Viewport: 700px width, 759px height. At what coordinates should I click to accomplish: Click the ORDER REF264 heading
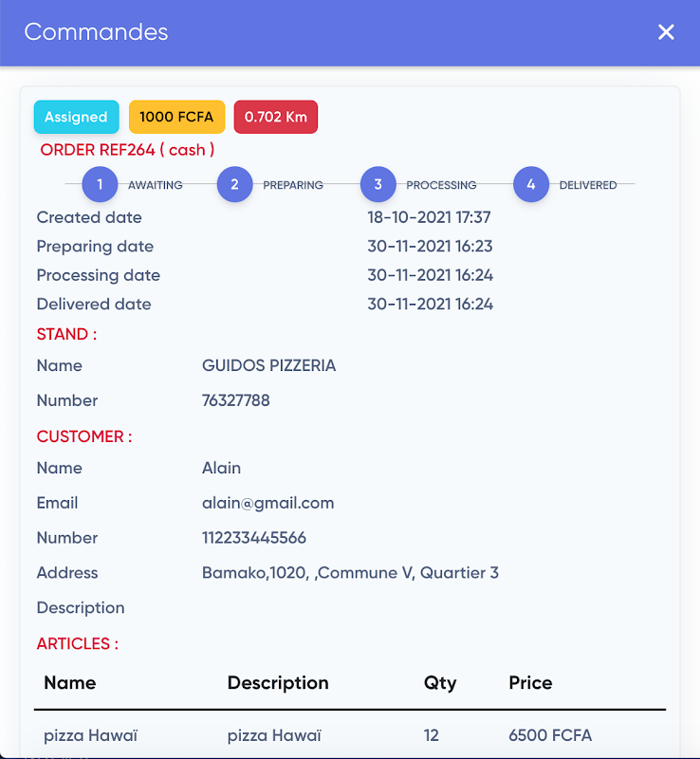pyautogui.click(x=127, y=150)
